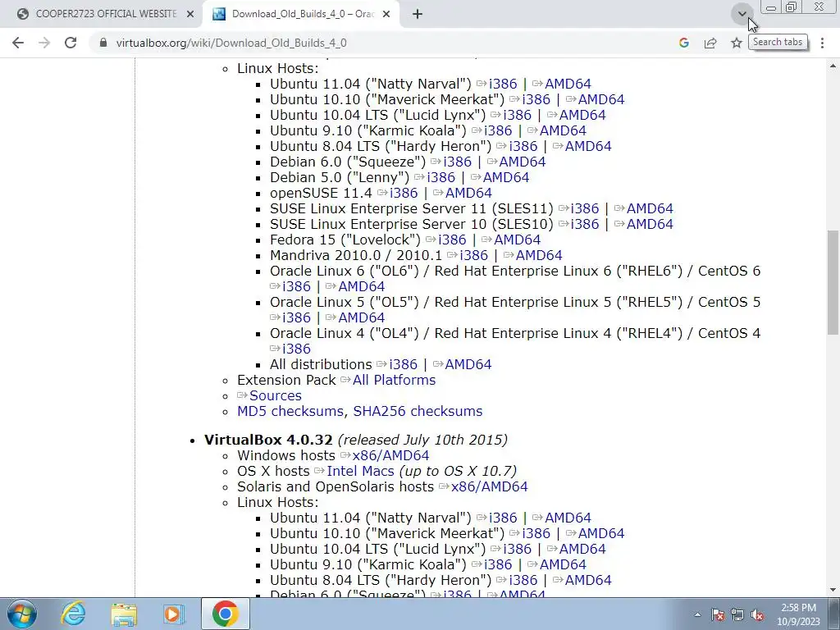Click the share page icon
Image resolution: width=840 pixels, height=630 pixels.
(710, 43)
